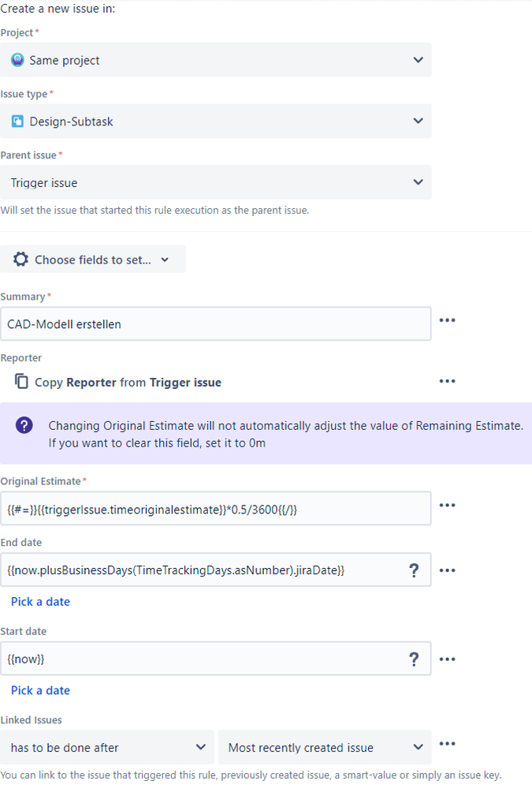532x788 pixels.
Task: Click ellipsis beside the Reporter row
Action: click(x=447, y=381)
